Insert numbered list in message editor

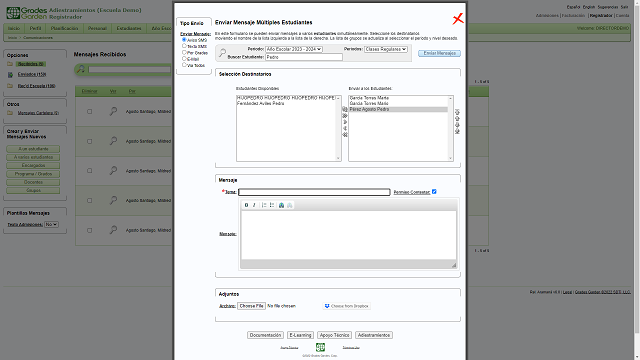pos(264,205)
